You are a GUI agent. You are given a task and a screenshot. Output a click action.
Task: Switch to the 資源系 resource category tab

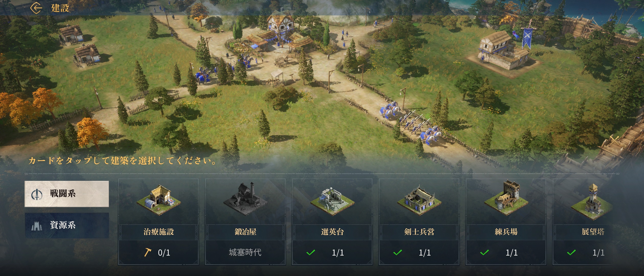click(x=67, y=225)
